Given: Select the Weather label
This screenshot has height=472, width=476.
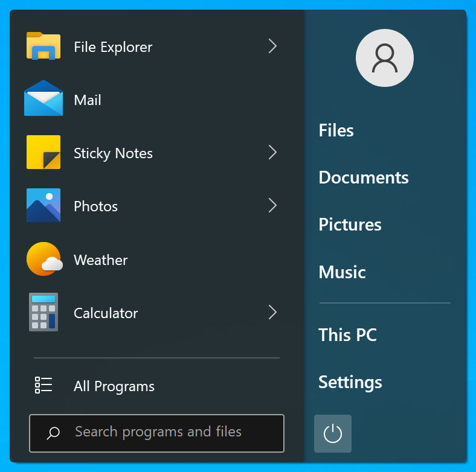Looking at the screenshot, I should tap(100, 260).
